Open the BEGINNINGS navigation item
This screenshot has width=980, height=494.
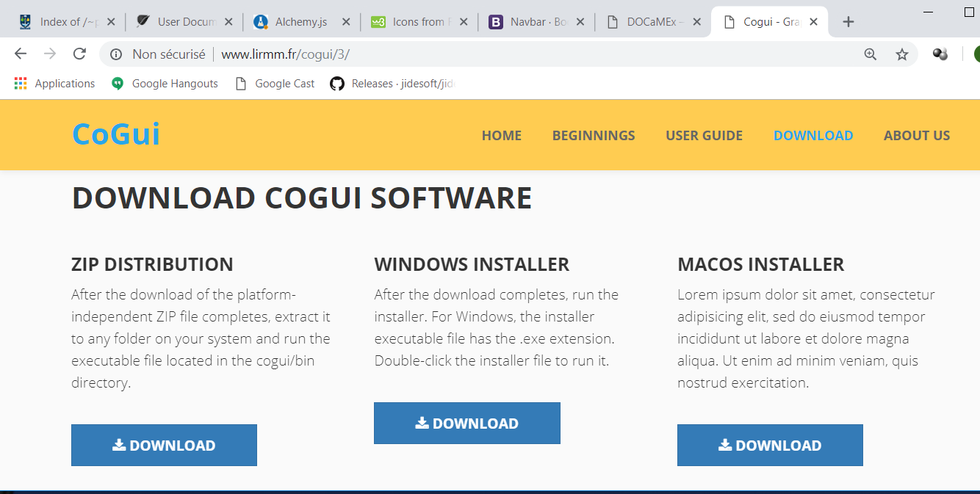(x=594, y=135)
